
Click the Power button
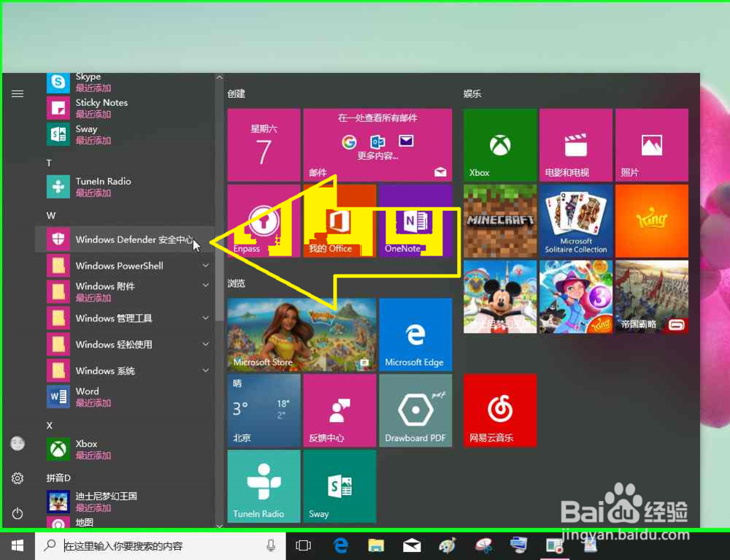tap(18, 513)
